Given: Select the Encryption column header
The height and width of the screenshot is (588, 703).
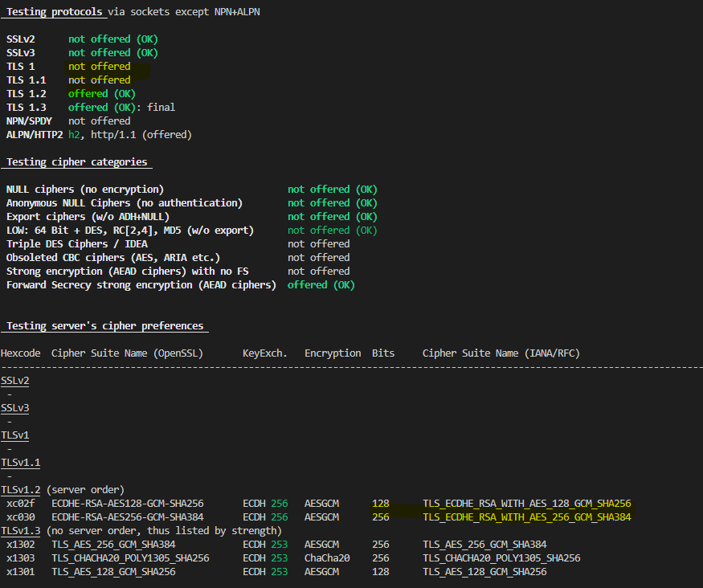Looking at the screenshot, I should [333, 353].
